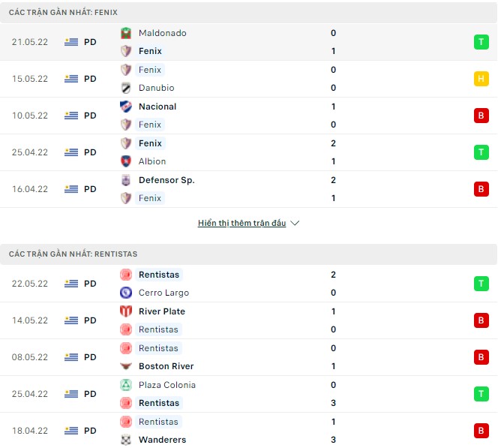
Task: Click the Nacional team crest
Action: 126,107
